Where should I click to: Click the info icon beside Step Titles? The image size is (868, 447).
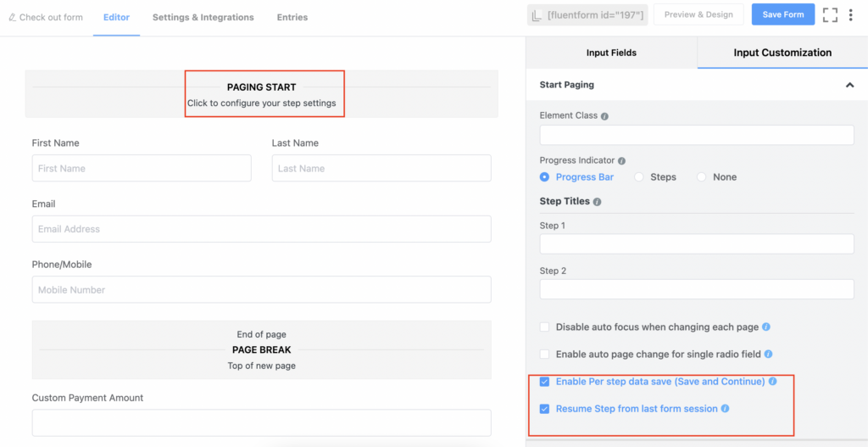coord(598,202)
